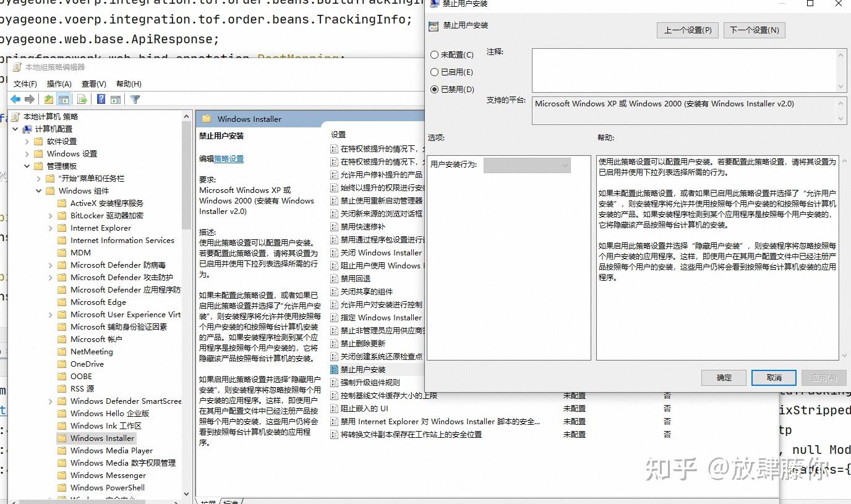Click the Back navigation arrow in toolbar
Image resolution: width=851 pixels, height=504 pixels.
(15, 99)
